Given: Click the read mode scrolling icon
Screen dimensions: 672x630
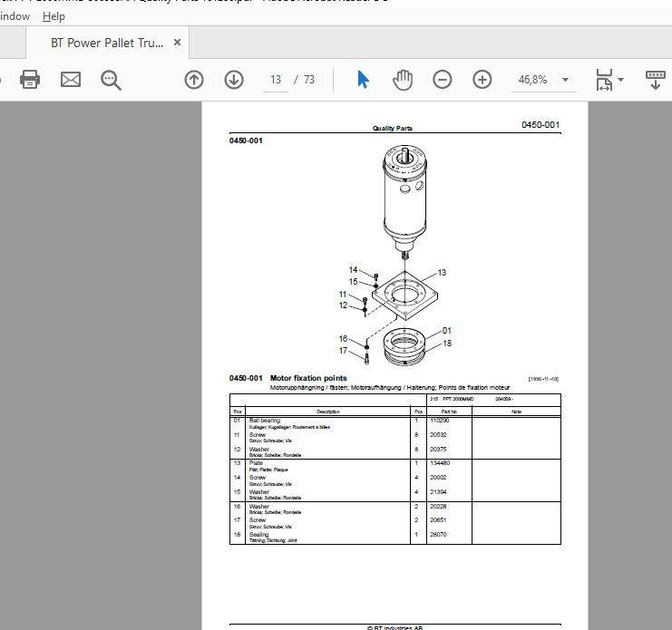Looking at the screenshot, I should click(x=656, y=80).
